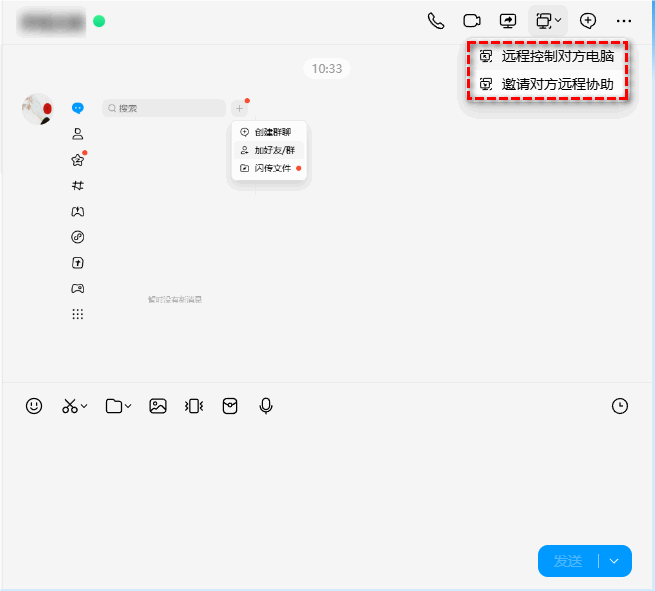
Task: Open the emoji picker
Action: 34,406
